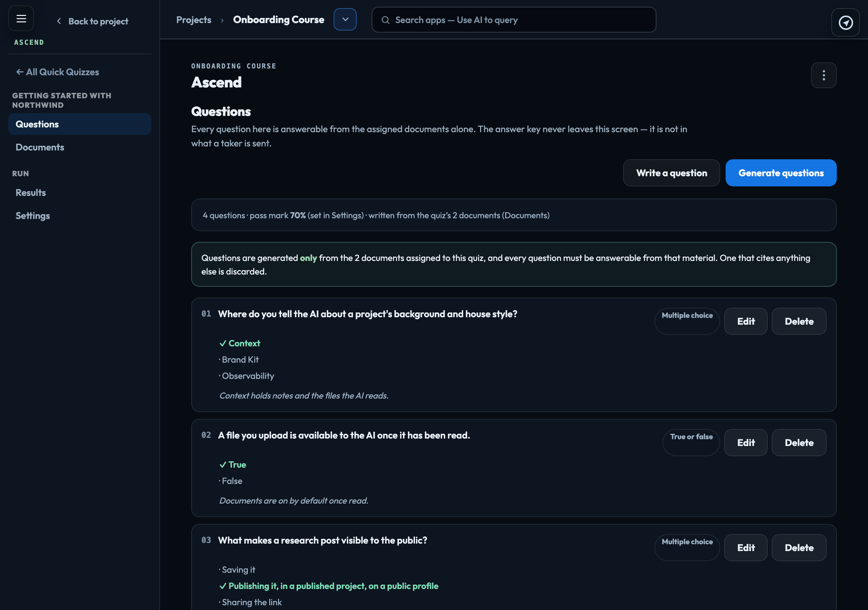This screenshot has height=610, width=868.
Task: Click Generate questions button
Action: tap(781, 173)
